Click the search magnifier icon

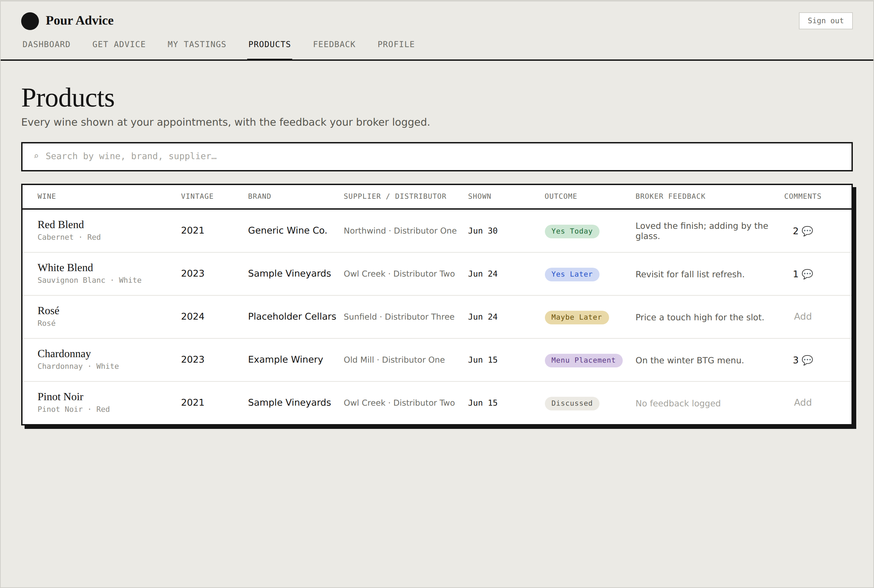[x=37, y=156]
